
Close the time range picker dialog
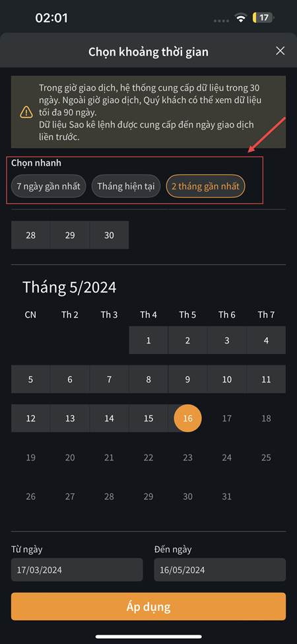tap(280, 51)
